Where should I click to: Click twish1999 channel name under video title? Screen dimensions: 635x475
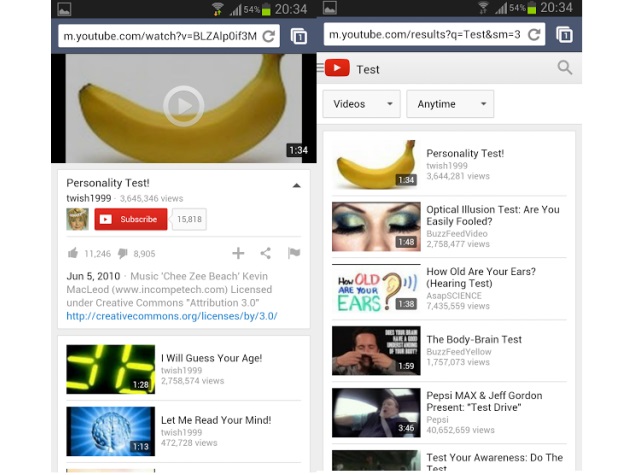click(x=89, y=198)
